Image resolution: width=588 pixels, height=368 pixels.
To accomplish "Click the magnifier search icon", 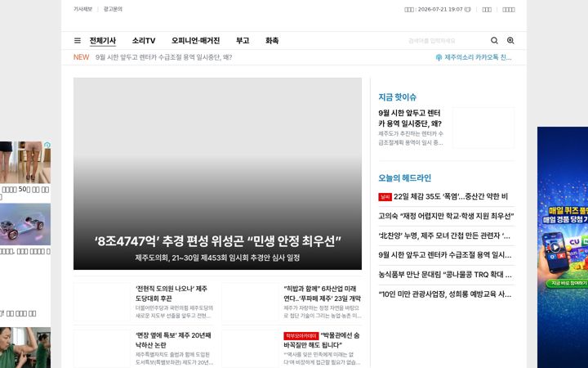I will (494, 41).
